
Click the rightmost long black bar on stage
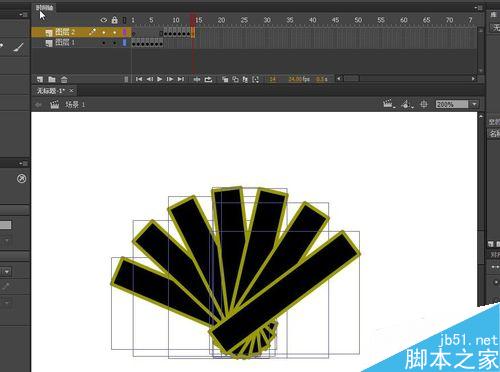pos(285,292)
